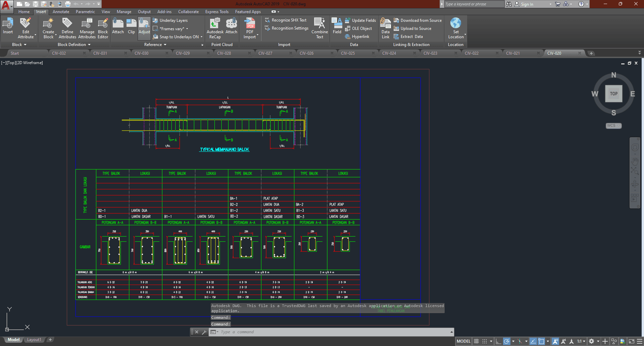Click the Set Location globe icon
The height and width of the screenshot is (346, 644).
[x=456, y=23]
